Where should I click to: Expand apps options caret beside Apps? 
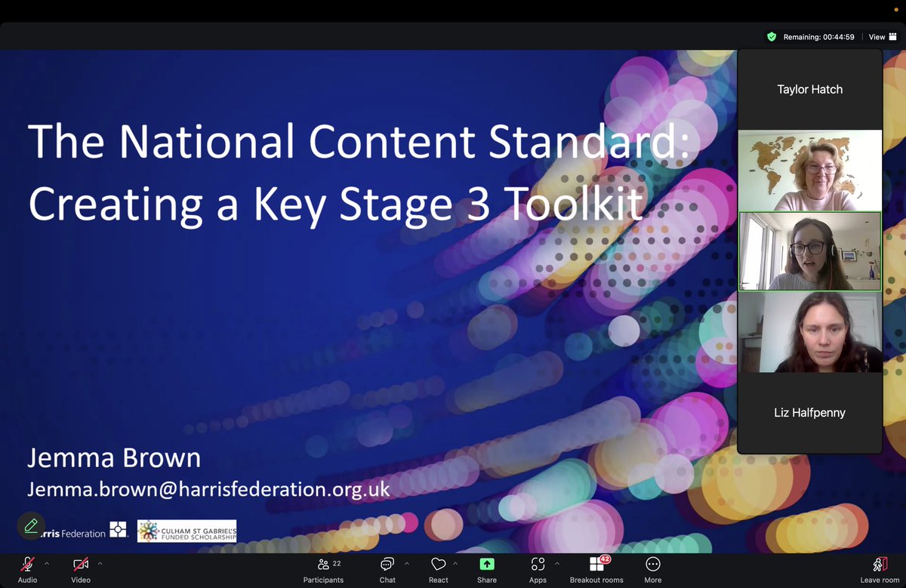point(557,563)
